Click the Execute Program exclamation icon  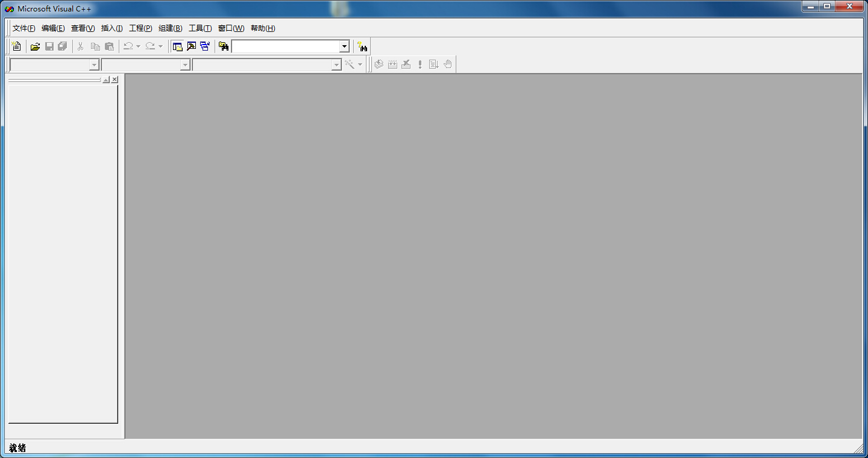coord(420,64)
